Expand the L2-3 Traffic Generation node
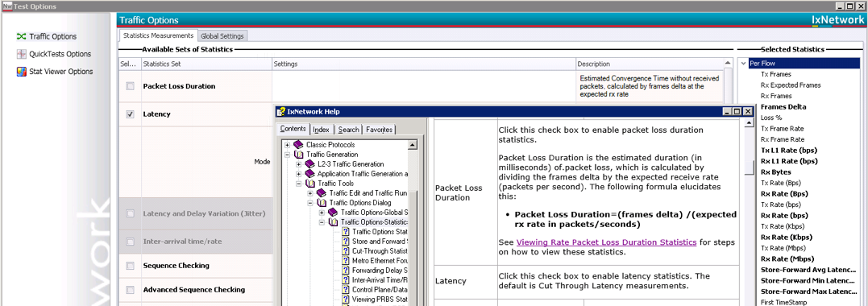Image resolution: width=868 pixels, height=306 pixels. pos(299,164)
